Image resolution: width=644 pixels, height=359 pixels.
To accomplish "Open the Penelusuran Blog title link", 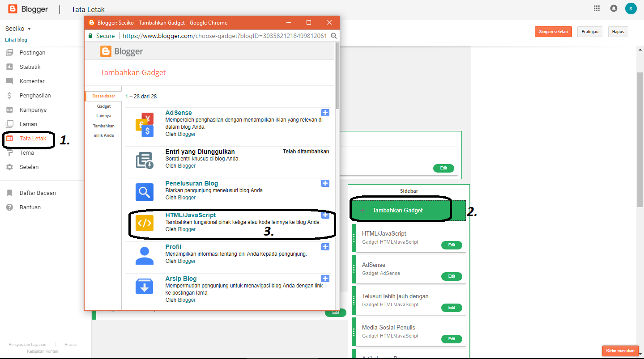I will pyautogui.click(x=192, y=183).
